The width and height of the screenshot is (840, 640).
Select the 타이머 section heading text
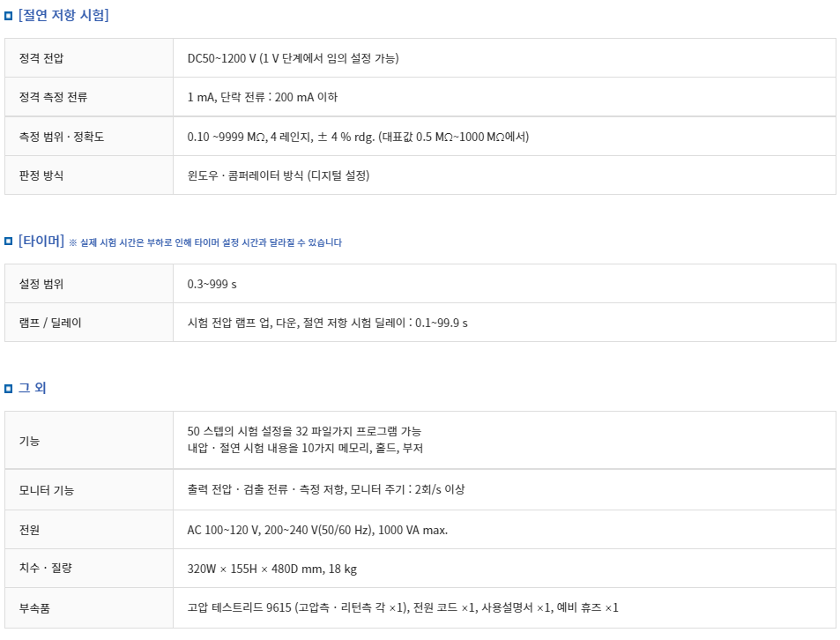[41, 241]
